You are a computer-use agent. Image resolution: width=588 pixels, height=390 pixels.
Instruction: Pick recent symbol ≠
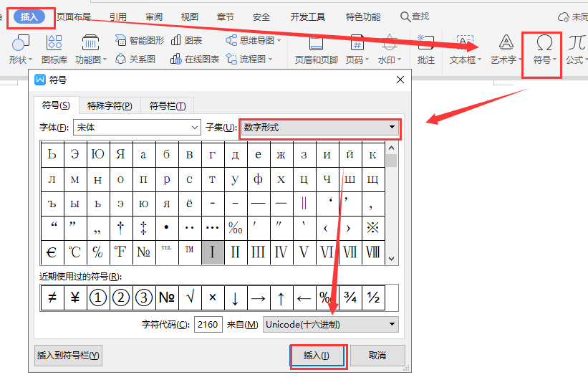pos(52,298)
